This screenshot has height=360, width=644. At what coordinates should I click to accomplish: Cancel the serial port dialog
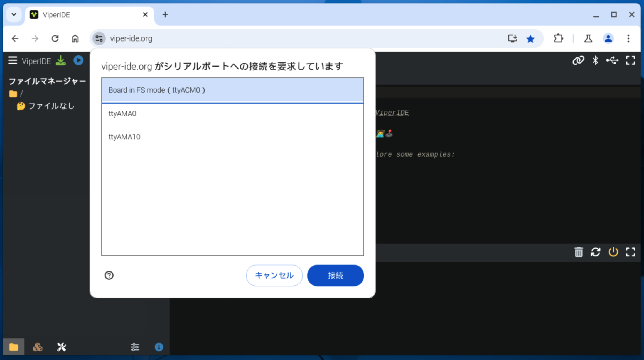coord(274,275)
